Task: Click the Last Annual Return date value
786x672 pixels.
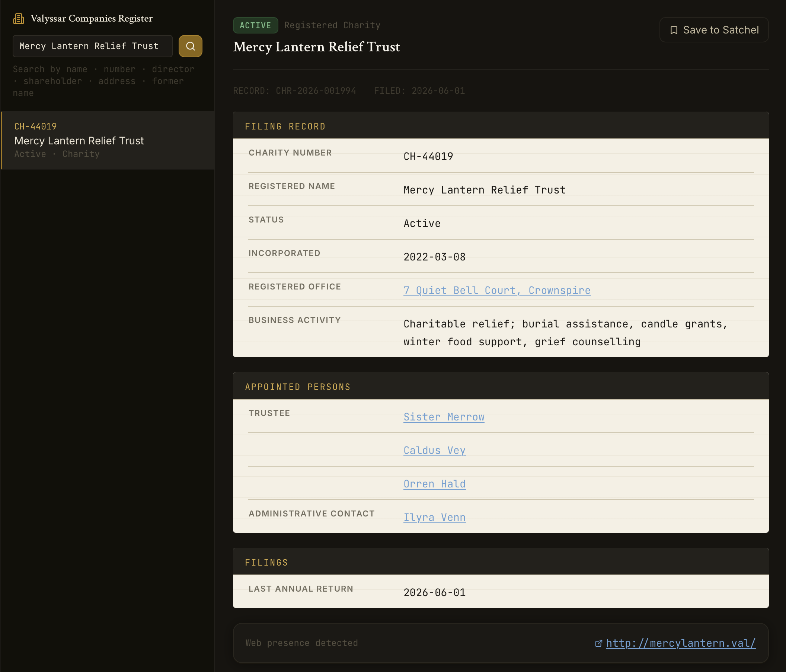Action: (x=435, y=593)
